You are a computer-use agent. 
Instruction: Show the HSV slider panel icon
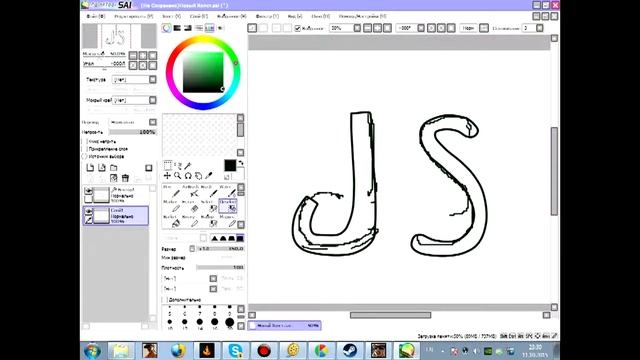pyautogui.click(x=188, y=28)
